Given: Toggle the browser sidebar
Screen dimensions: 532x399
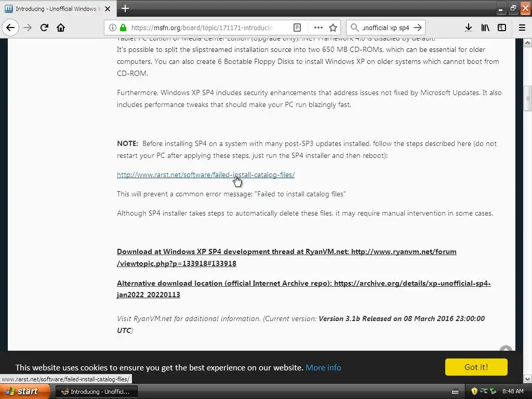Looking at the screenshot, I should (x=502, y=28).
